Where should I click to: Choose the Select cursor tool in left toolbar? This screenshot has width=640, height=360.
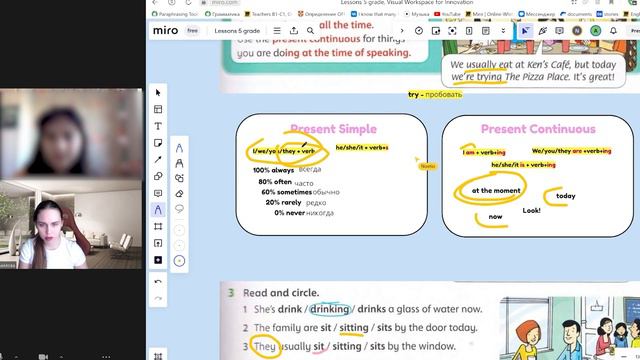(x=158, y=93)
